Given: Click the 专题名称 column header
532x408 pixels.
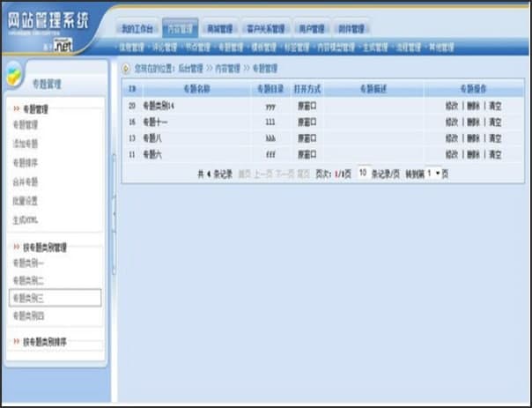Looking at the screenshot, I should click(x=196, y=89).
